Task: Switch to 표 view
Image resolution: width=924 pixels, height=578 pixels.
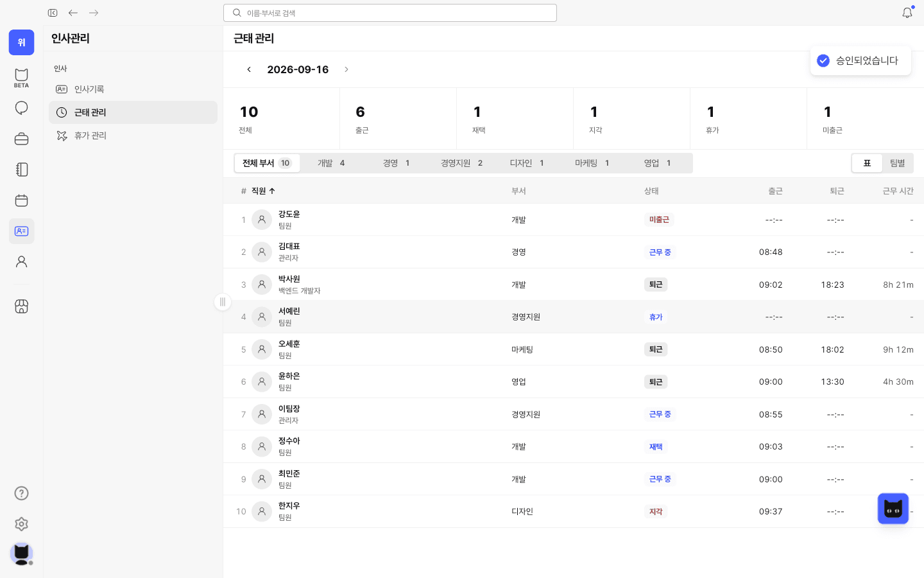Action: pos(867,163)
